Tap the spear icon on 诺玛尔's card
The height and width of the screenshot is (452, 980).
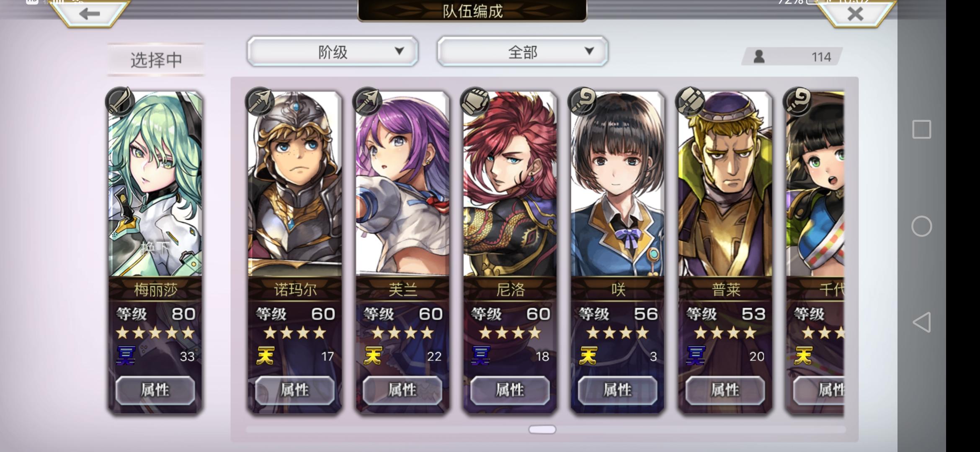(260, 101)
